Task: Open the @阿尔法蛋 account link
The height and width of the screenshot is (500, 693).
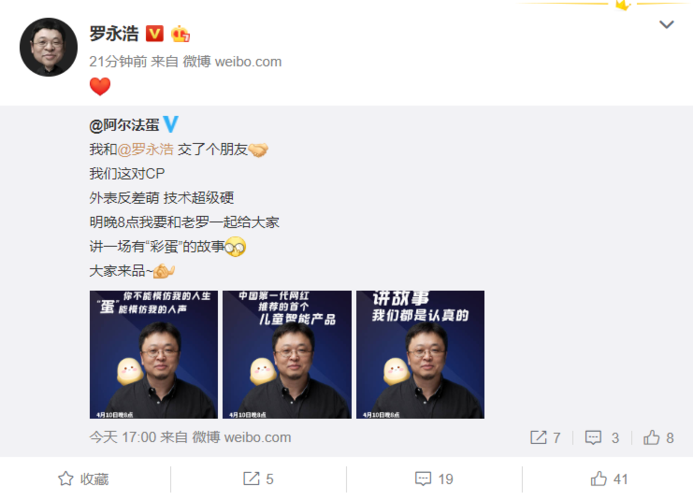Action: 124,125
